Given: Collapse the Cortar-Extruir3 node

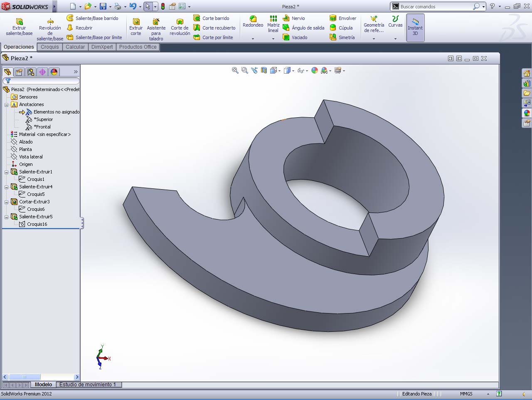Looking at the screenshot, I should 7,202.
